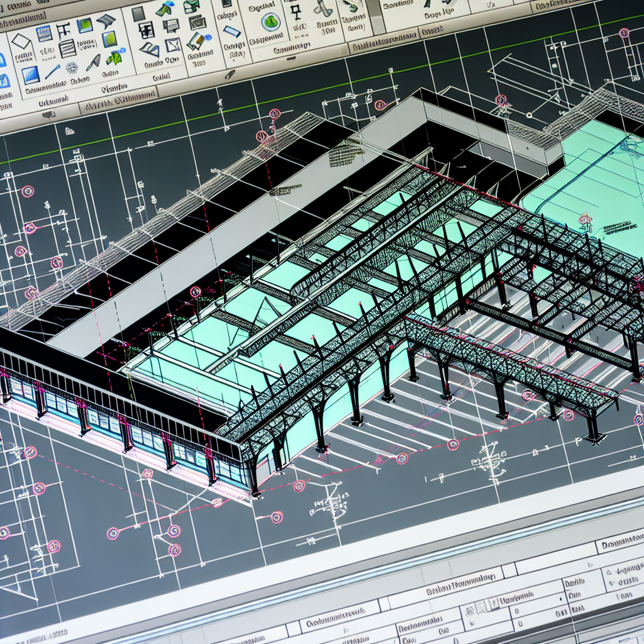644x644 pixels.
Task: Click the round green globe icon
Action: 270,21
